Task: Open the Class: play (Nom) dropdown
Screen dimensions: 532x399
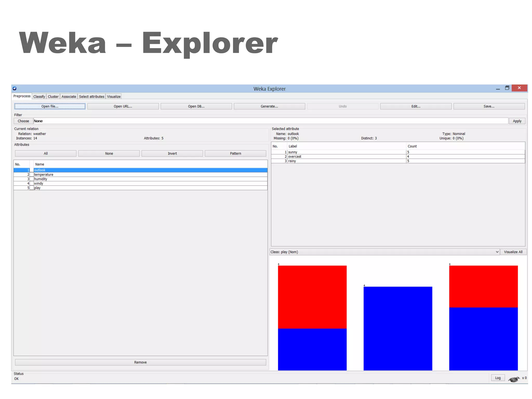Action: click(x=384, y=252)
